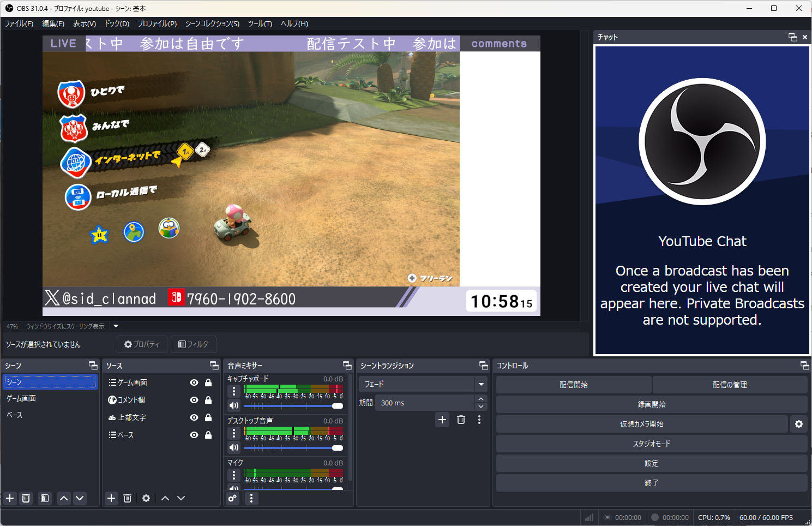Move source up in the Sources list

(x=165, y=498)
